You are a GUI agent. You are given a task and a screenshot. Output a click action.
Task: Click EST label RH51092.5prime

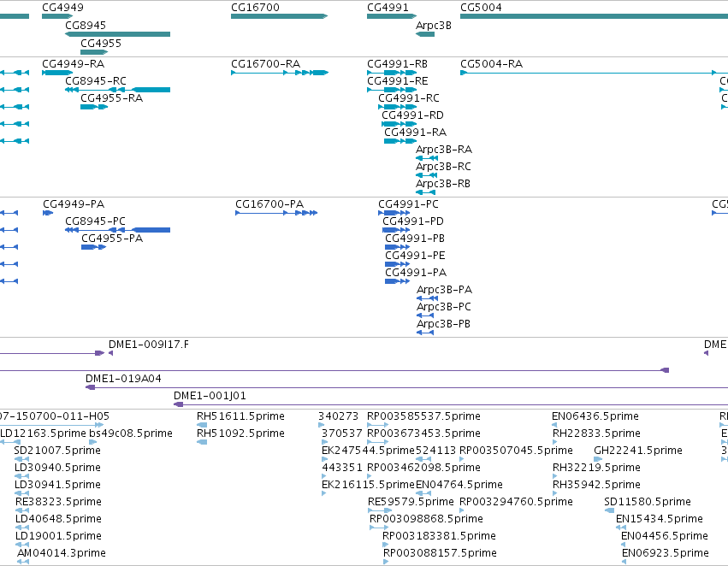(x=240, y=433)
